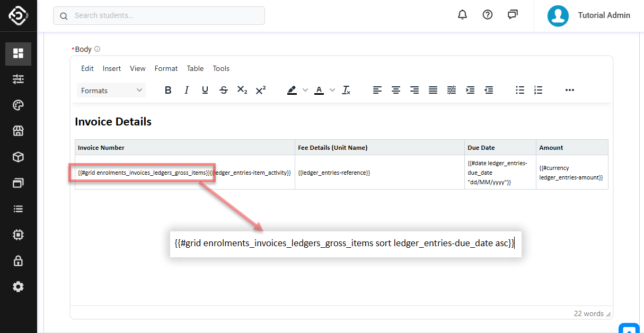Open the Formats dropdown
This screenshot has height=333, width=644.
(111, 91)
